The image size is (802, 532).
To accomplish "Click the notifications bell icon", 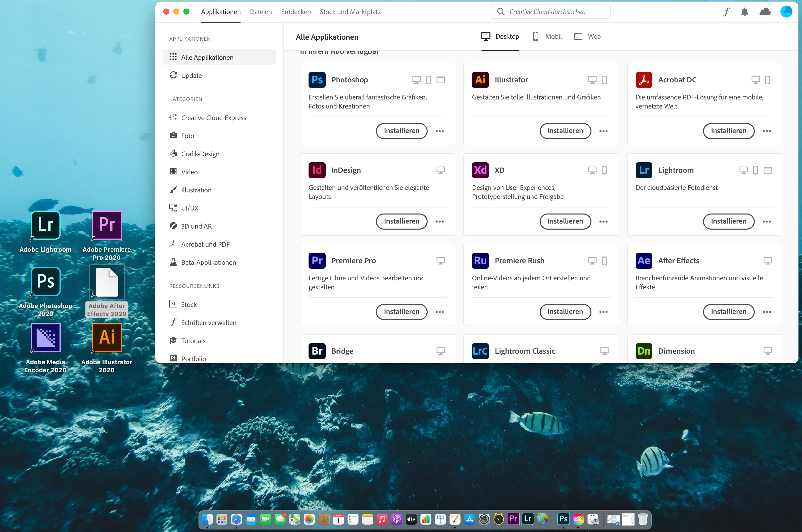I will point(744,12).
